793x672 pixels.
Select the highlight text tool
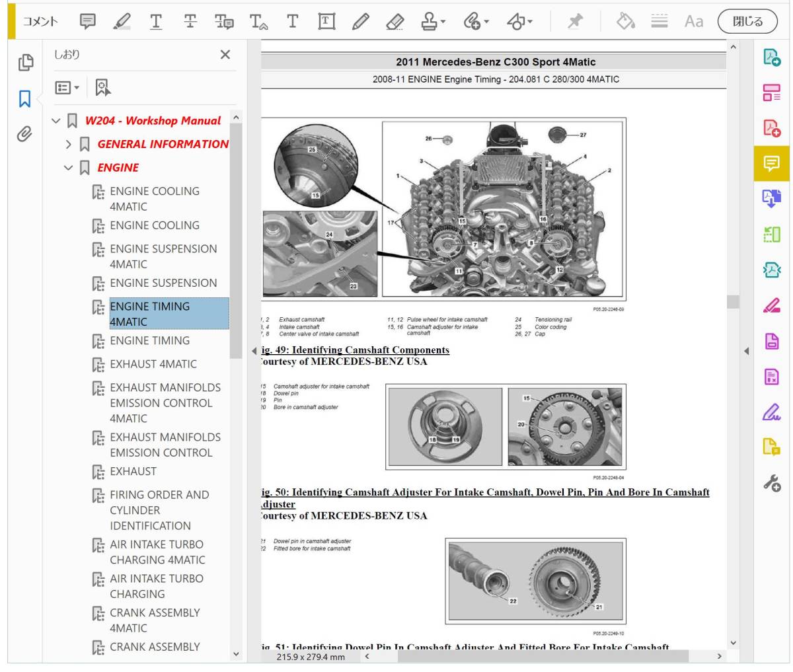click(122, 21)
